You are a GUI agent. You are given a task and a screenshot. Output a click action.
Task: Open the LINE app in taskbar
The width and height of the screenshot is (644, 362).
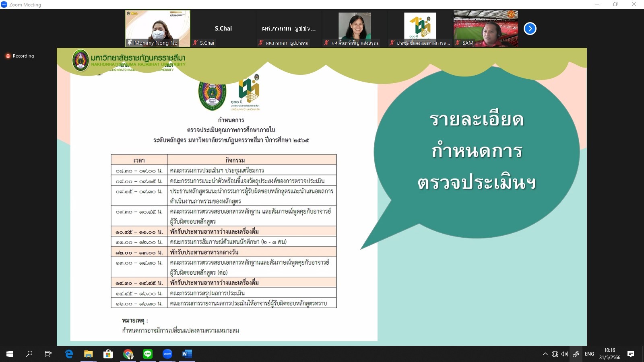point(148,354)
